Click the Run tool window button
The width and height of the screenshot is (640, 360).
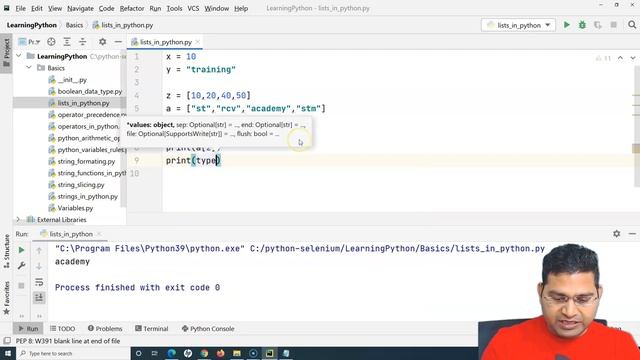[x=28, y=329]
